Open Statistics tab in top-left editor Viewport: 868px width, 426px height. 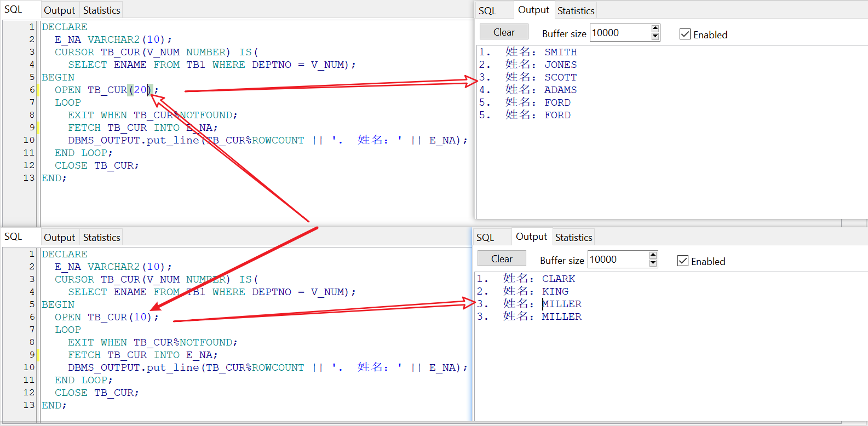click(x=101, y=10)
